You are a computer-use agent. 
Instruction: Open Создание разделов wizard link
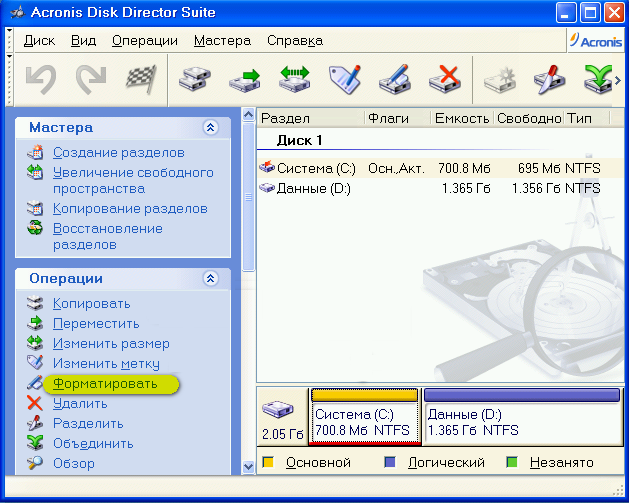click(119, 153)
